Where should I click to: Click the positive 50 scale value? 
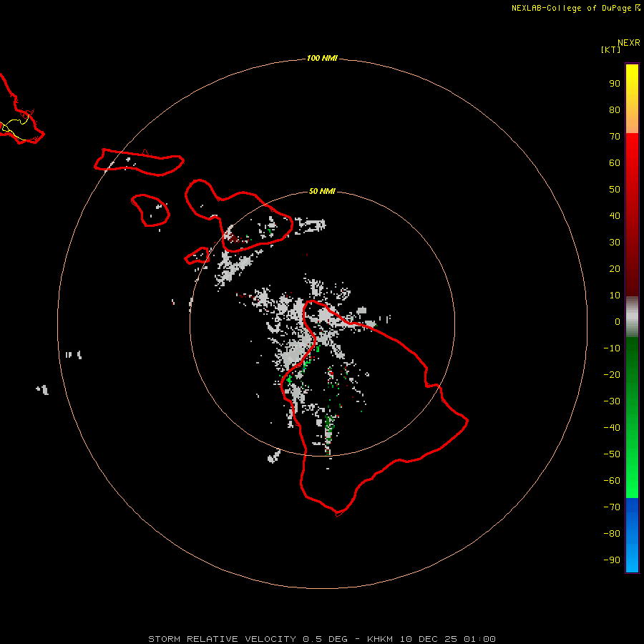click(x=615, y=190)
